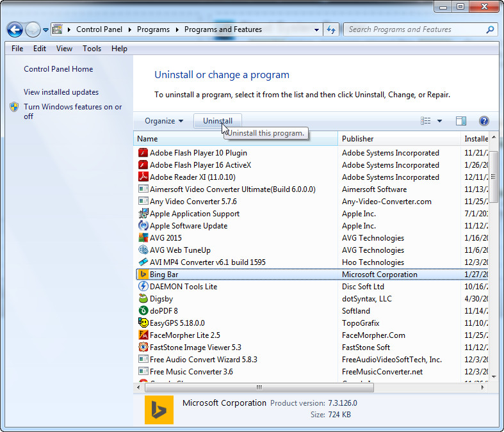504x432 pixels.
Task: Open the Tools menu
Action: coord(92,49)
